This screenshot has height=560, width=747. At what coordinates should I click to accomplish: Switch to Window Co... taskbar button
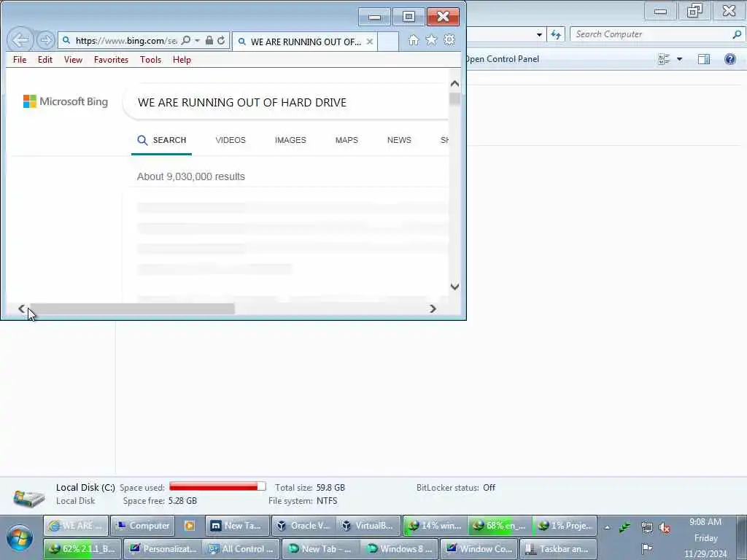(x=479, y=548)
